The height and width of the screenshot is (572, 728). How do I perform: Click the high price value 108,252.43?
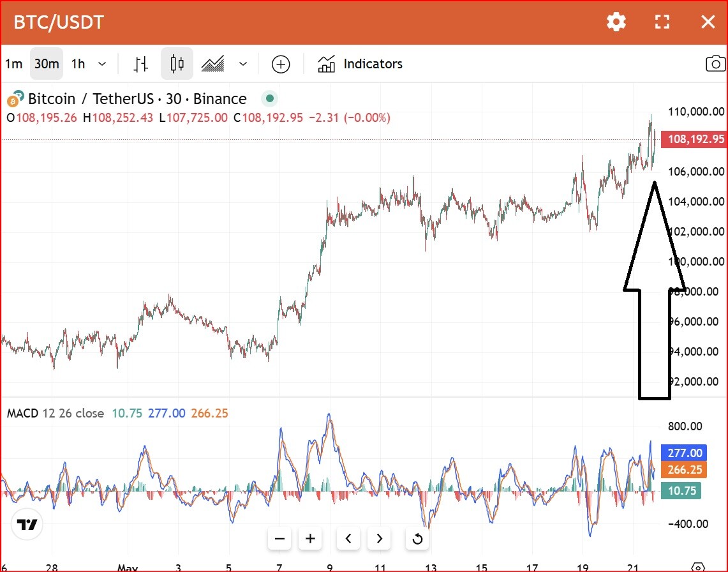[x=123, y=117]
